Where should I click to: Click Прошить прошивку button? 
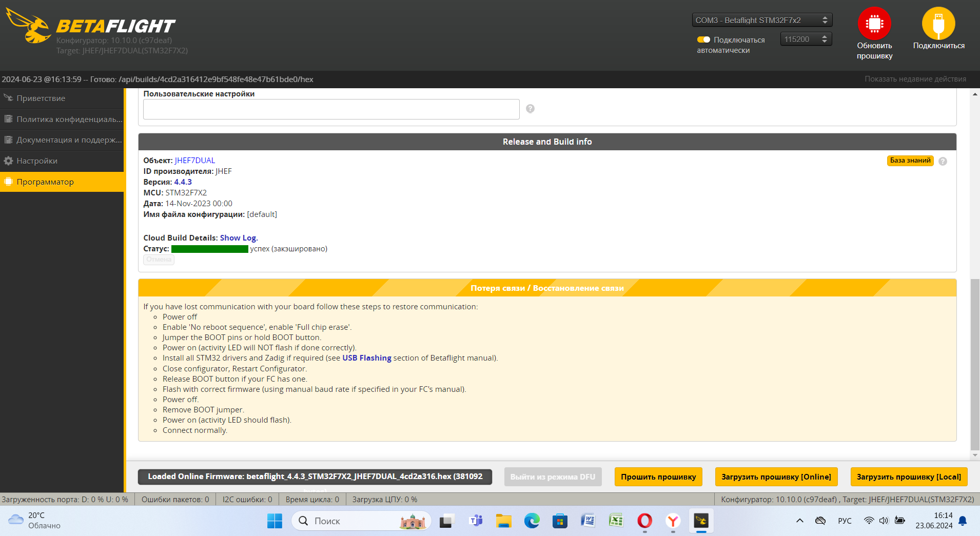click(x=658, y=477)
